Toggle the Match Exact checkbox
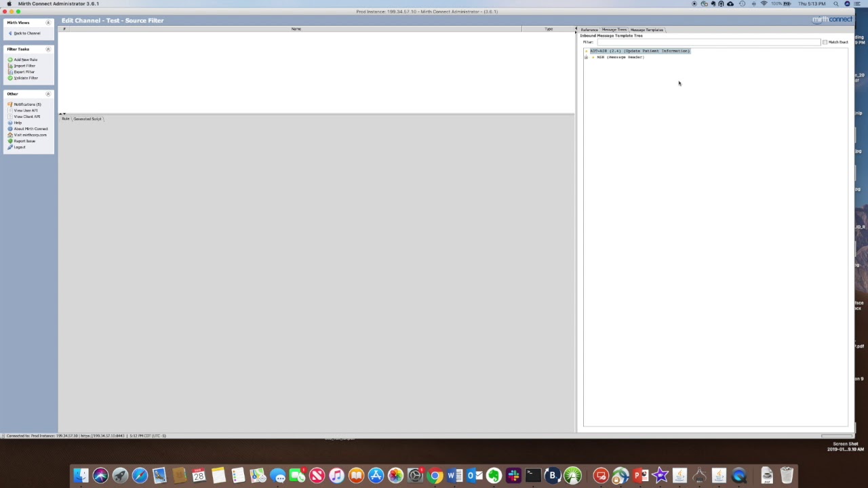Viewport: 868px width, 488px height. (825, 42)
